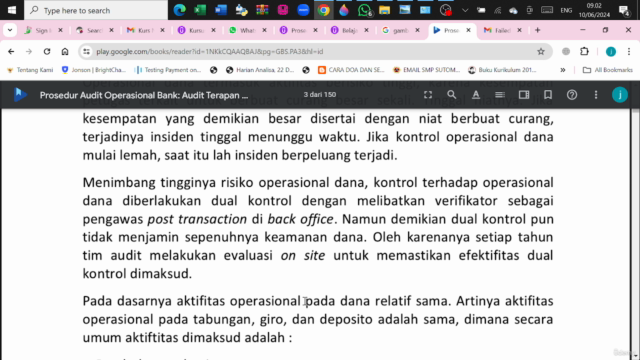
Task: Show hidden system tray icons
Action: tap(465, 10)
